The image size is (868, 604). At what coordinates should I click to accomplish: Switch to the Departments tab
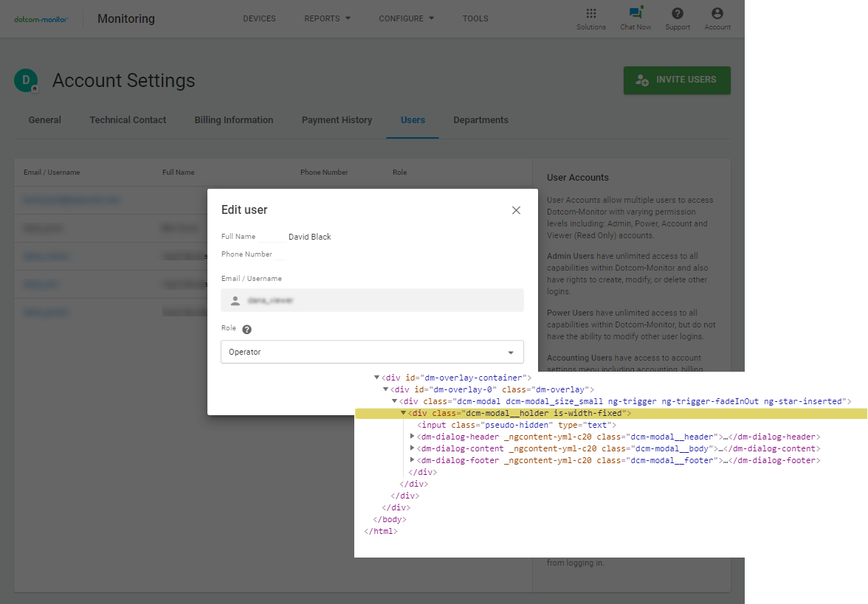(480, 120)
